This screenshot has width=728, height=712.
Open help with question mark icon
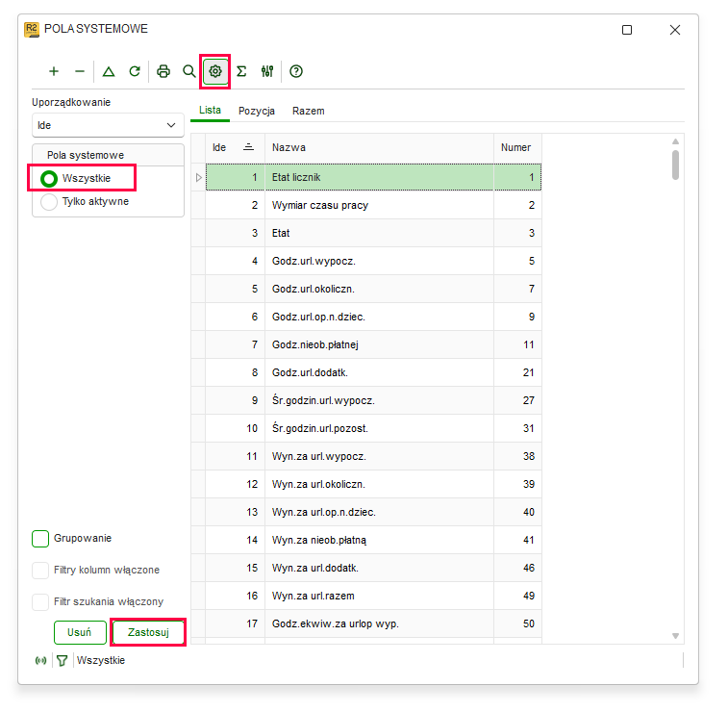pos(296,71)
